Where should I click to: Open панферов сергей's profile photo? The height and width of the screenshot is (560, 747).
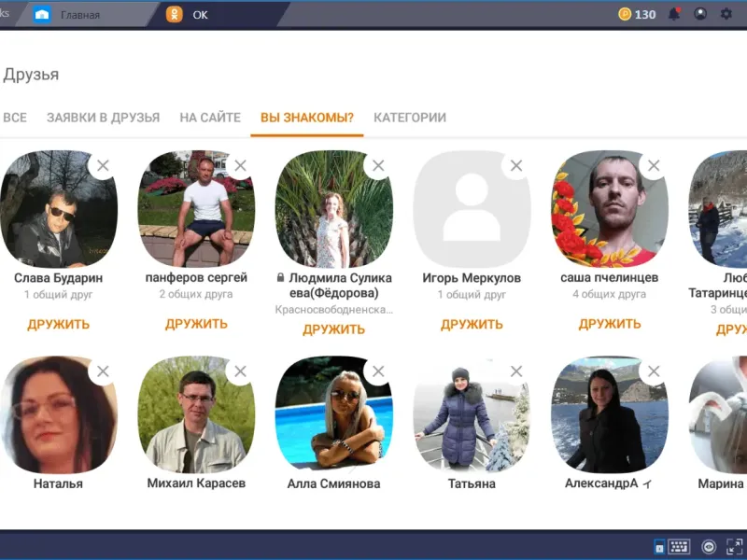[196, 208]
